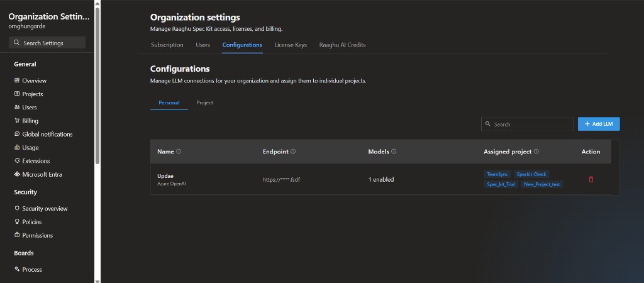Switch to the Users tab in Organization settings
Viewport: 644px width, 283px height.
tap(203, 45)
